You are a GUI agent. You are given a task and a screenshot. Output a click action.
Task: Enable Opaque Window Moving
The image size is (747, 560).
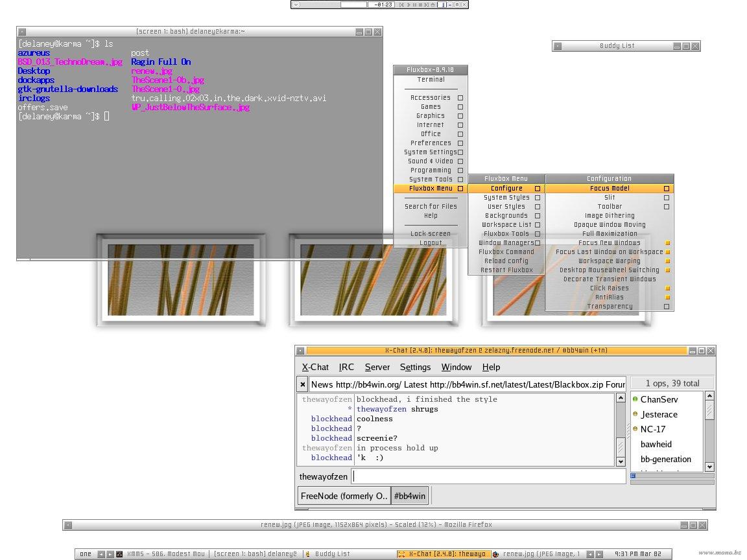tap(610, 225)
